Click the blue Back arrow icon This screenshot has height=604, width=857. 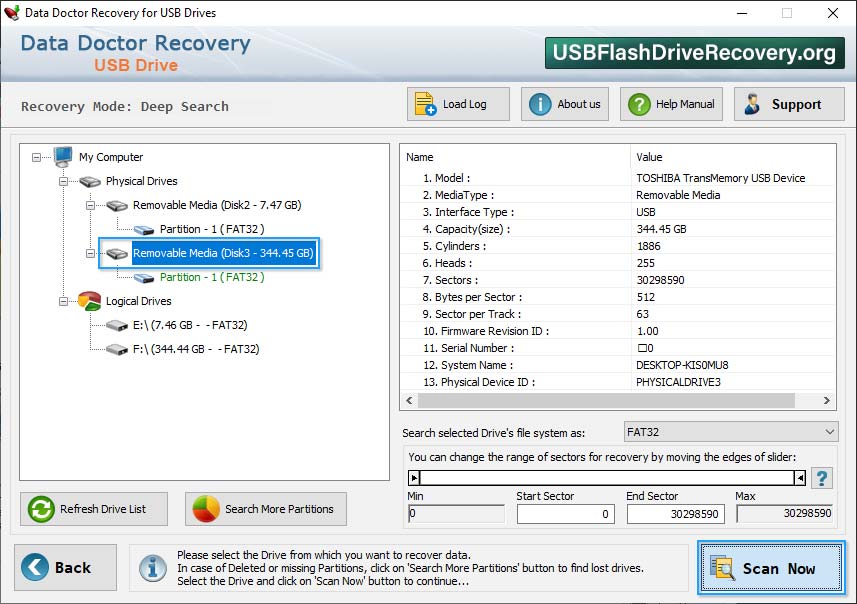pyautogui.click(x=35, y=567)
